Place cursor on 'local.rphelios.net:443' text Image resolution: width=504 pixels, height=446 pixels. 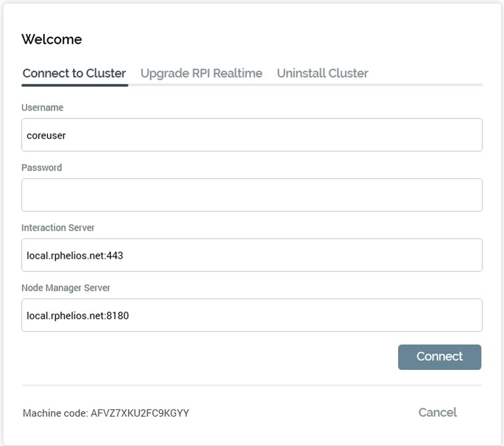[75, 255]
